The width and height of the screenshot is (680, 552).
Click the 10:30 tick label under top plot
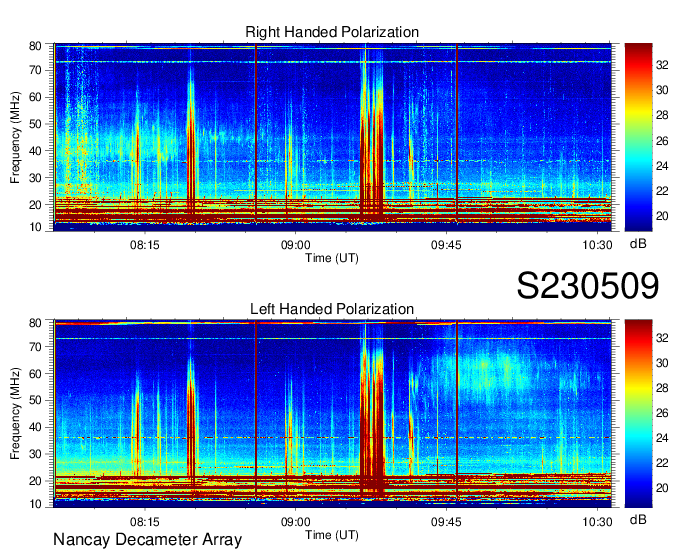pyautogui.click(x=597, y=245)
